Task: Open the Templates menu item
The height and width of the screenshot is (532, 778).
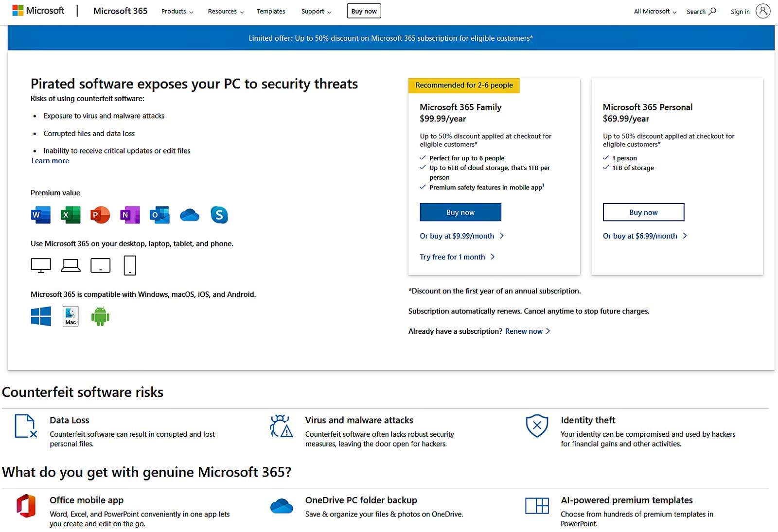Action: [271, 11]
